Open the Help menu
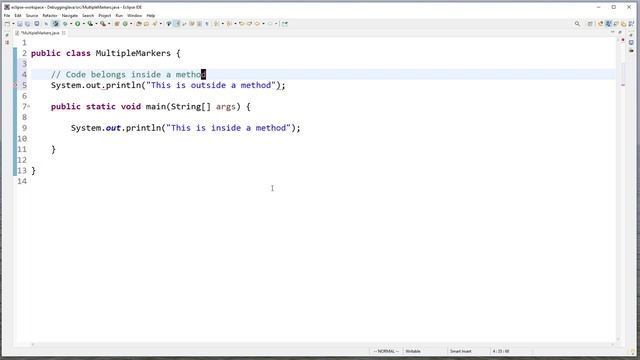Image resolution: width=640 pixels, height=360 pixels. pyautogui.click(x=151, y=16)
